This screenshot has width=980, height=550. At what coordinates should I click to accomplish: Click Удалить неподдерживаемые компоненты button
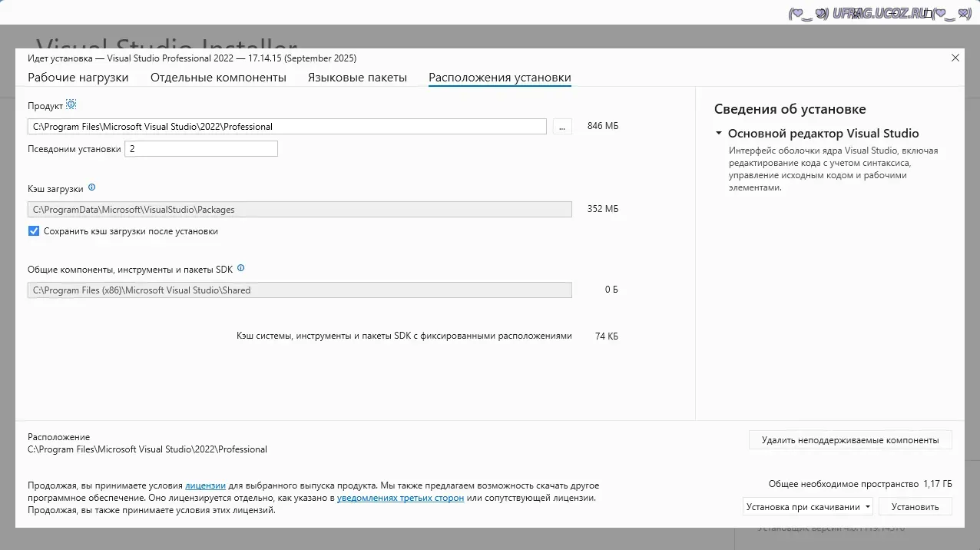(x=849, y=440)
